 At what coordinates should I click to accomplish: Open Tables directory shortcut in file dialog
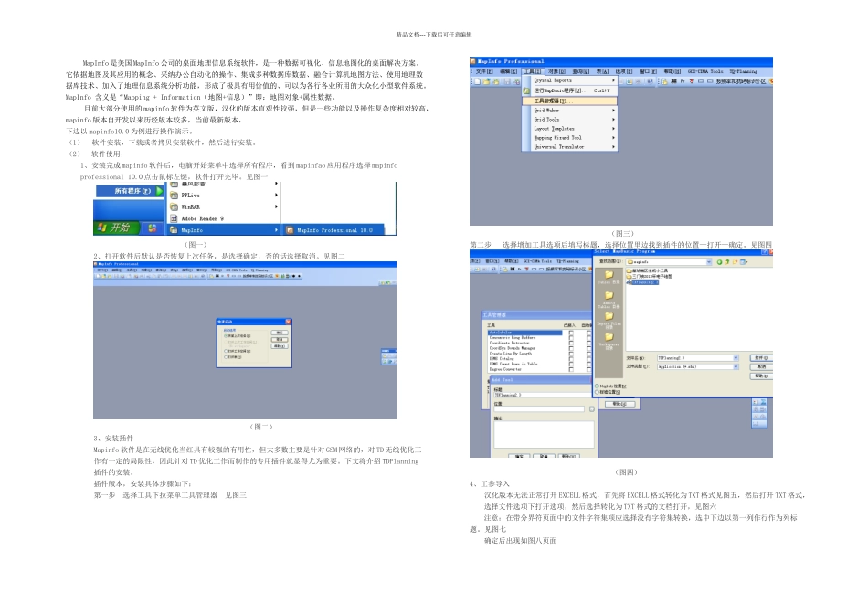609,277
